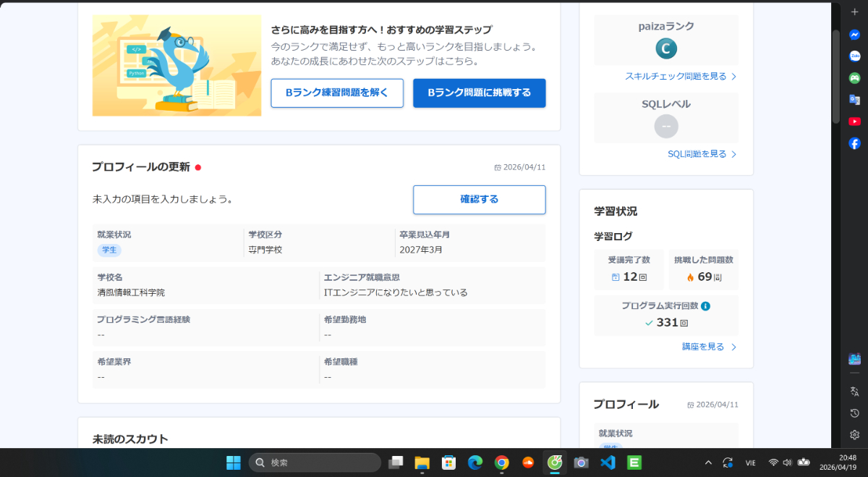Open browser history from the sidebar
868x477 pixels.
(x=854, y=413)
